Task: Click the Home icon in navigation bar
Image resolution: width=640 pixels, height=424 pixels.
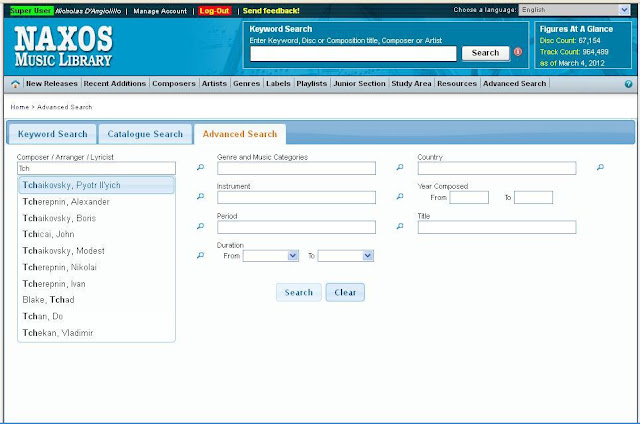Action: click(15, 84)
